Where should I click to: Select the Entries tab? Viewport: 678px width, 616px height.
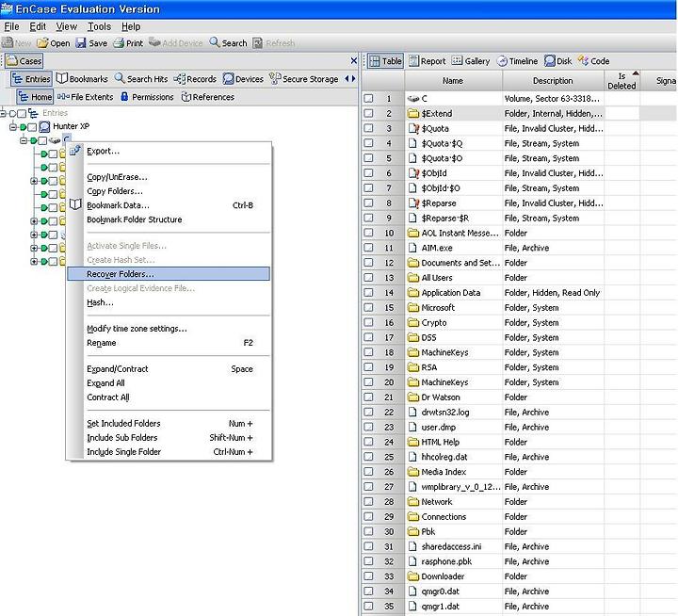(x=31, y=79)
